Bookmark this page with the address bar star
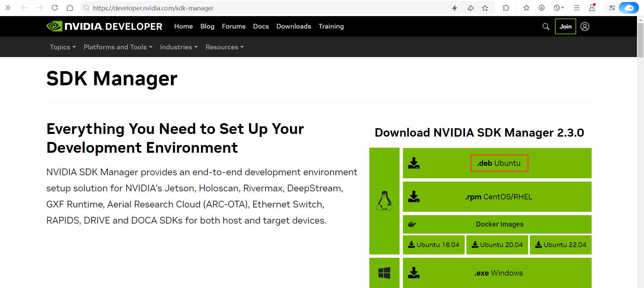The width and height of the screenshot is (644, 288). click(x=485, y=8)
